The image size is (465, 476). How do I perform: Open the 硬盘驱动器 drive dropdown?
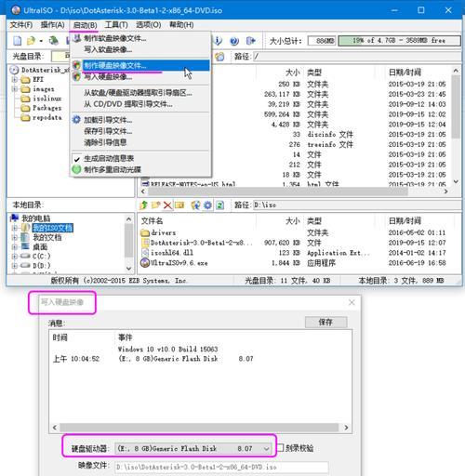coord(193,448)
